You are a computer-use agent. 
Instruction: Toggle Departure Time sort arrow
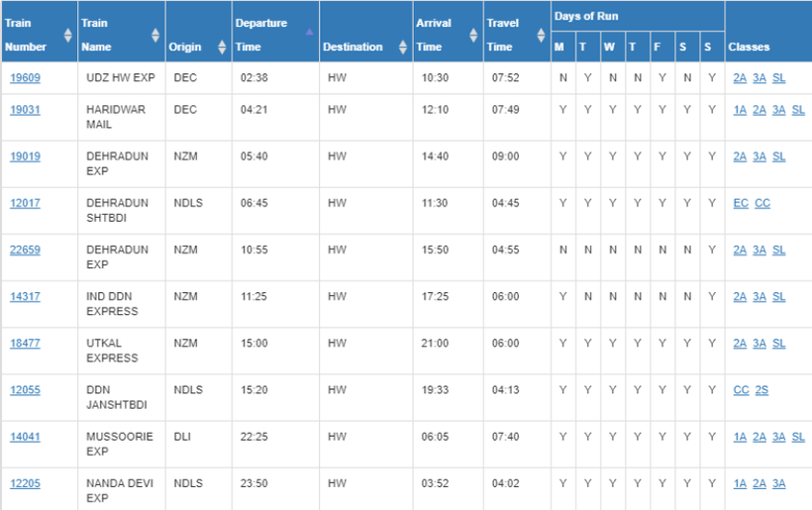click(x=309, y=32)
